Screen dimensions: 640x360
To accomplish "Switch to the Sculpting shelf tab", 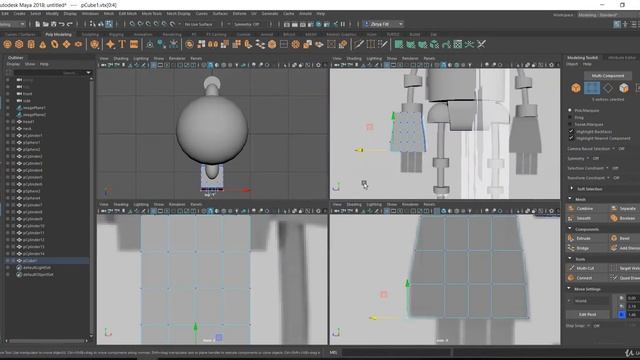I will point(90,35).
